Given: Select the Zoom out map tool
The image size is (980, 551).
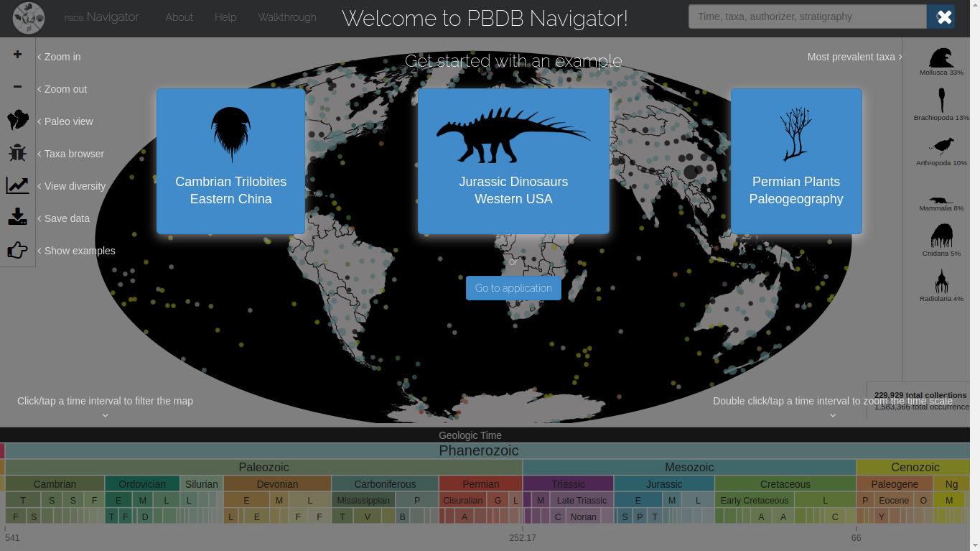Looking at the screenshot, I should (17, 86).
